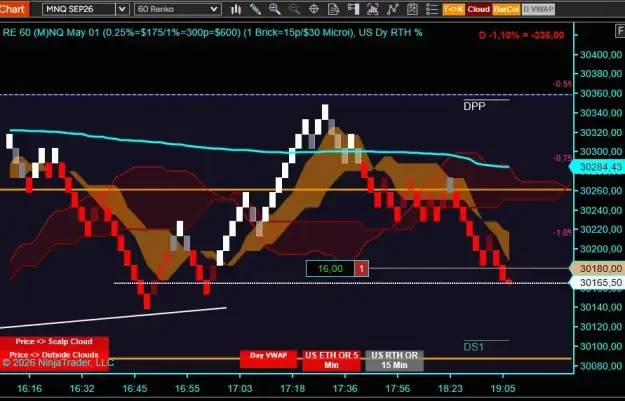The image size is (625, 401).
Task: Open the chart trader panel icon
Action: [353, 9]
